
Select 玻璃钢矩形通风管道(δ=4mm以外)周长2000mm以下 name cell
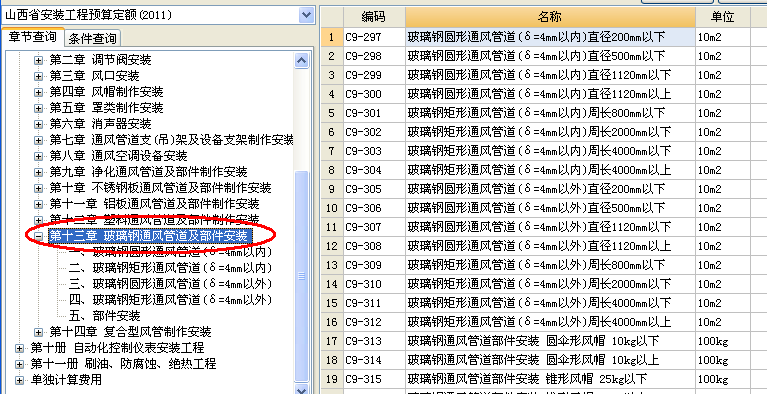(x=550, y=284)
